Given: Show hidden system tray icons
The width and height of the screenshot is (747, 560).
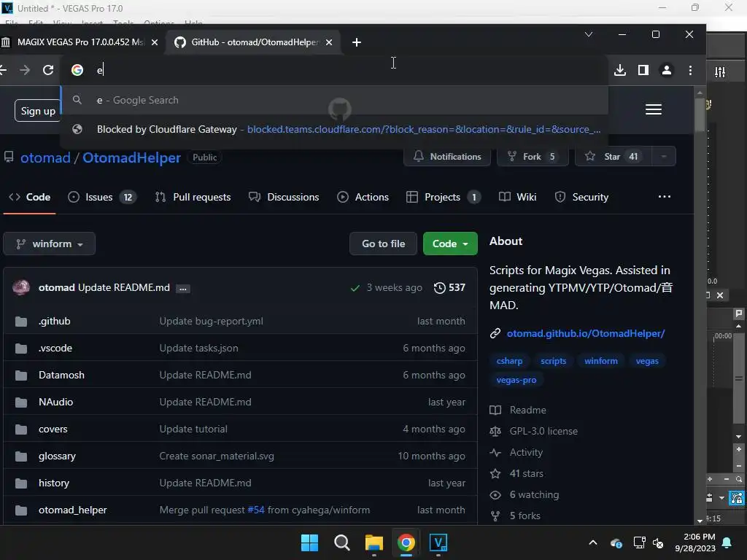Looking at the screenshot, I should [592, 542].
